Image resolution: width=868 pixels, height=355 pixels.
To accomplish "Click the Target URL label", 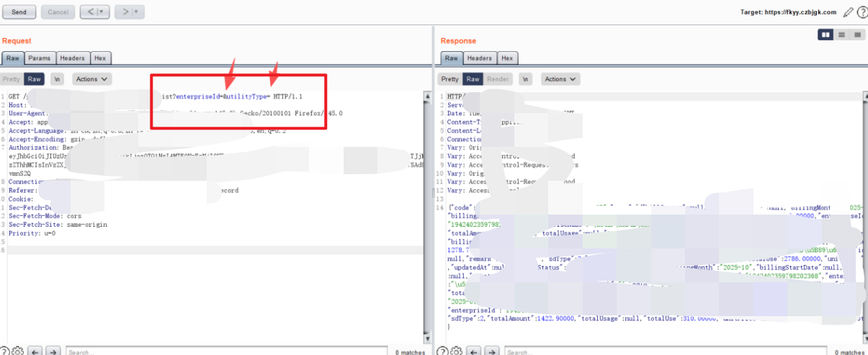I will click(788, 12).
